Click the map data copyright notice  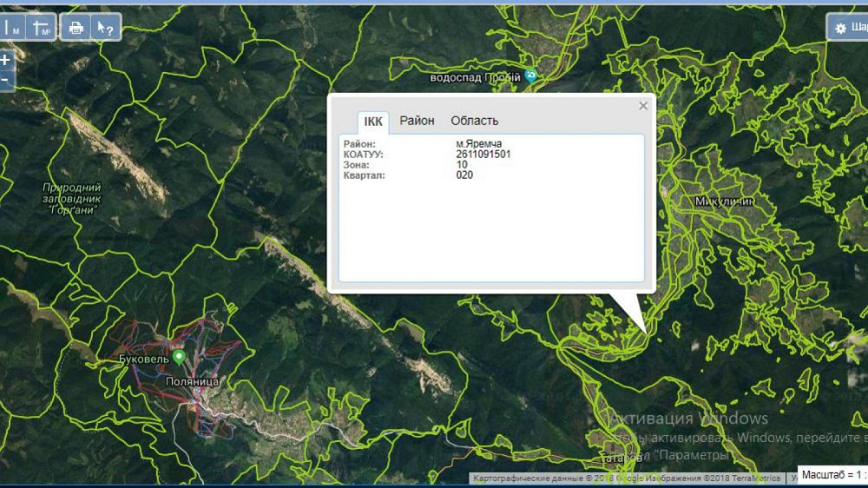[625, 478]
